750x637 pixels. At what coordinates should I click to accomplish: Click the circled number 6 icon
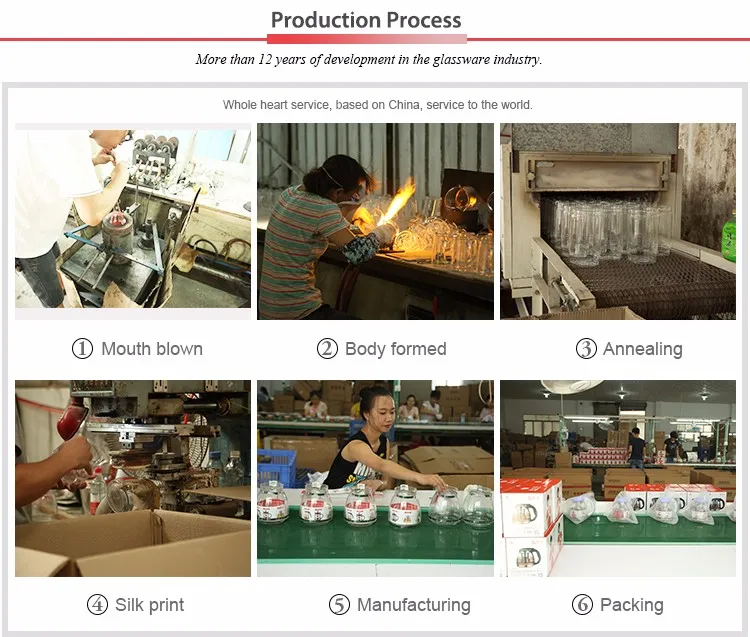[582, 604]
